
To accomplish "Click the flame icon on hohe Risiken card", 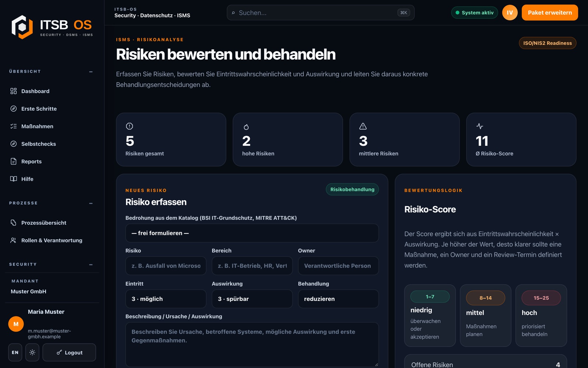I will point(246,127).
